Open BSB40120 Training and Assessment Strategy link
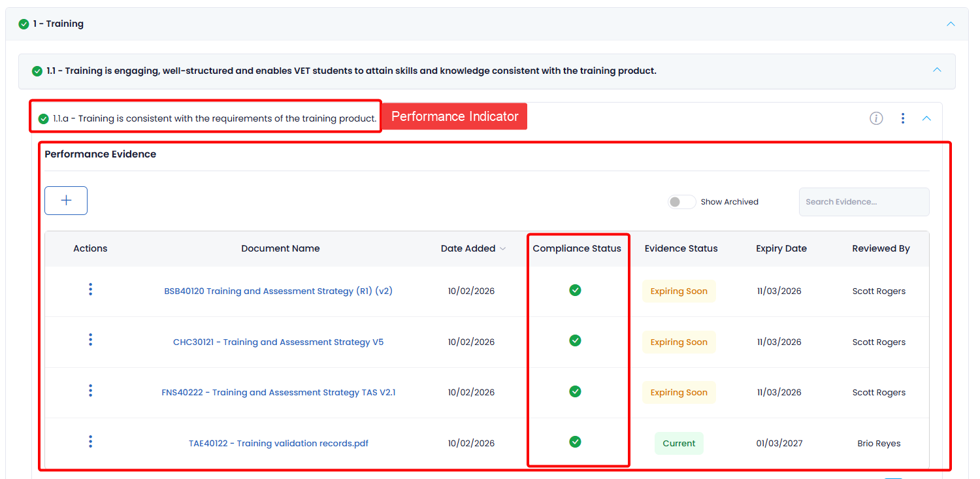 (x=278, y=291)
